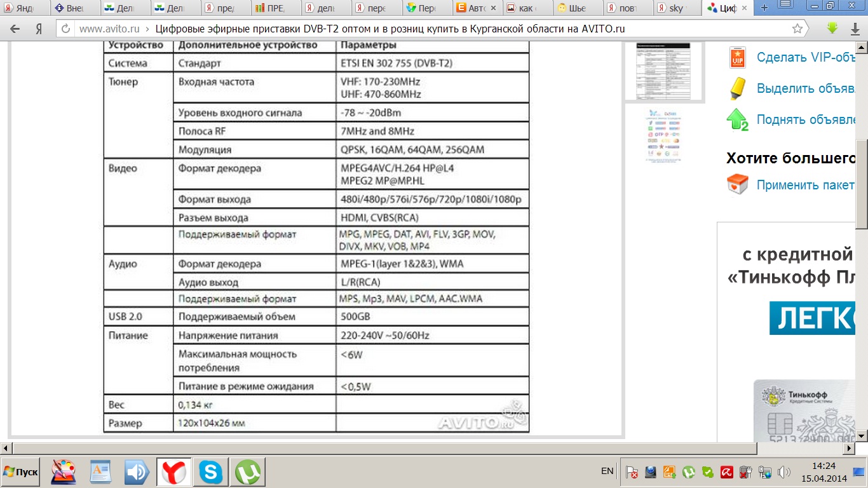This screenshot has height=488, width=868.
Task: Open the volume speaker icon in system tray
Action: [x=784, y=472]
